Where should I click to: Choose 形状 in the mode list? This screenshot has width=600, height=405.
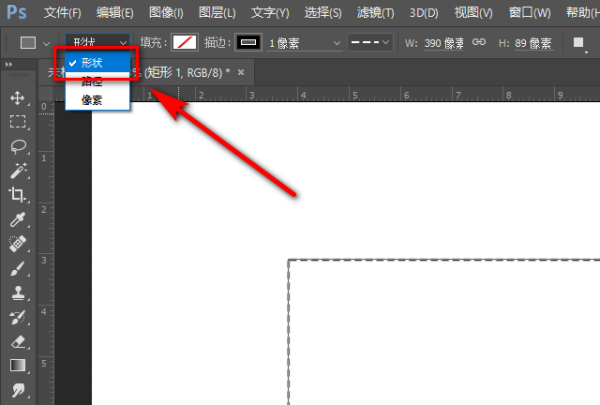pos(98,62)
